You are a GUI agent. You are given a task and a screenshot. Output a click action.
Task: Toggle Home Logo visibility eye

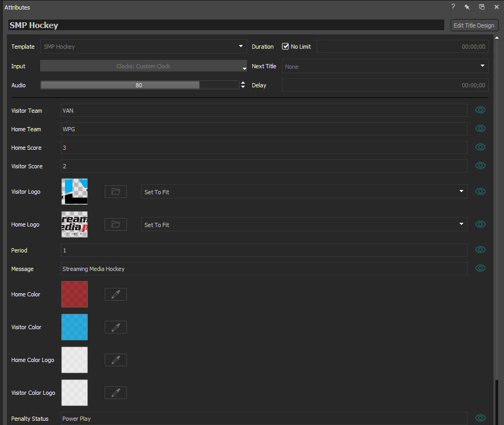point(480,224)
